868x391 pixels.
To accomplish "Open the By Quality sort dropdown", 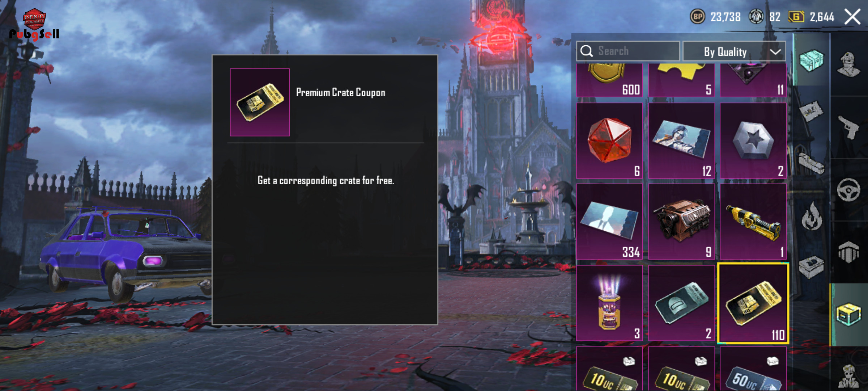I will [734, 51].
